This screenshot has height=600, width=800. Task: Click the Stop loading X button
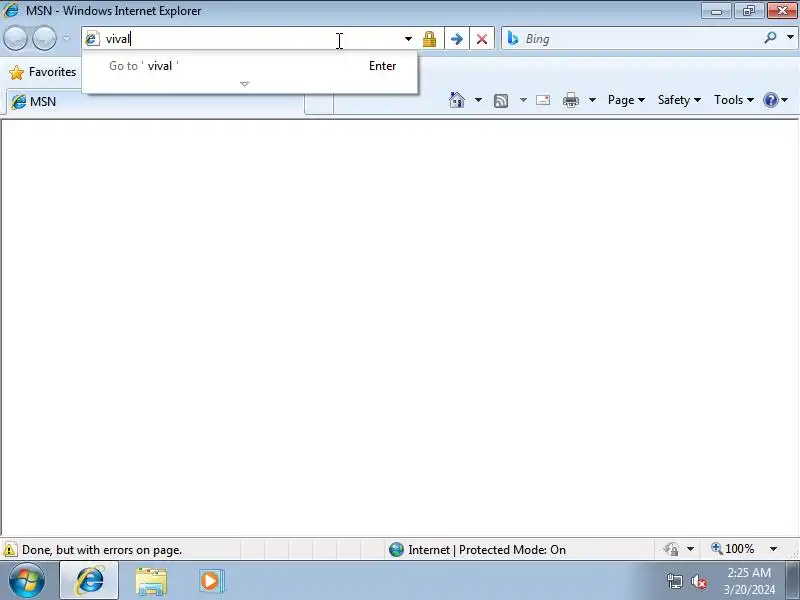coord(482,39)
